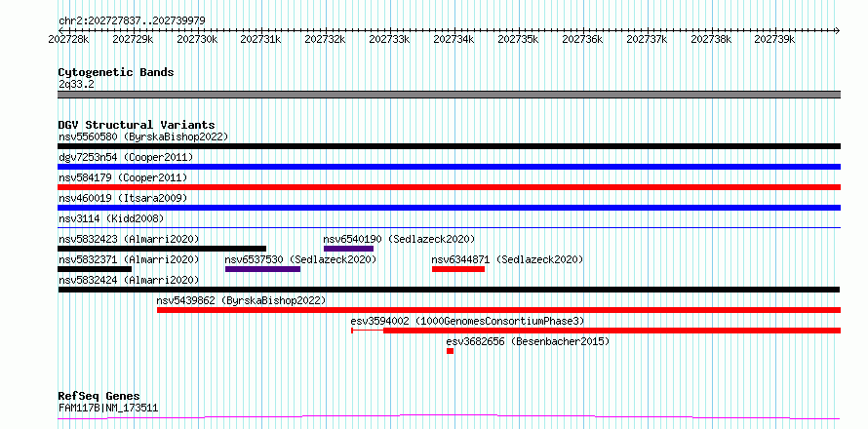Open nsv584179 (Cooper2011) label

coord(123,177)
